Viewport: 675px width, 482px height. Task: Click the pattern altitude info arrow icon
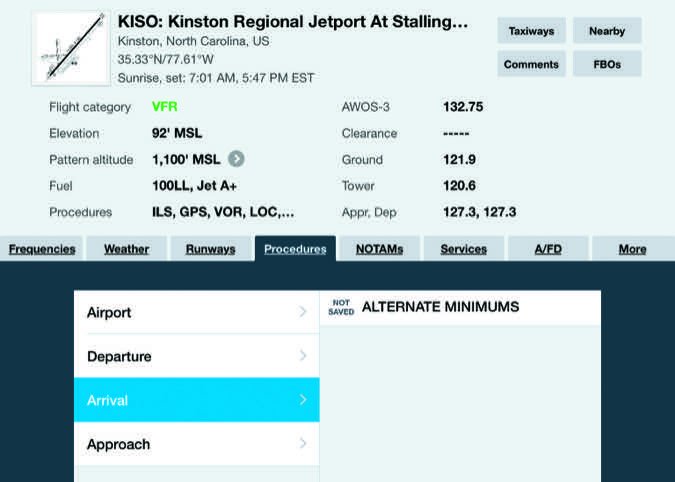pyautogui.click(x=236, y=159)
